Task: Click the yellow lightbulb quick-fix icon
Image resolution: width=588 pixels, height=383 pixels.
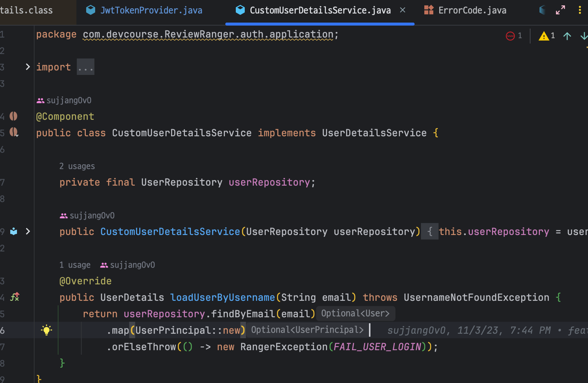Action: [46, 330]
